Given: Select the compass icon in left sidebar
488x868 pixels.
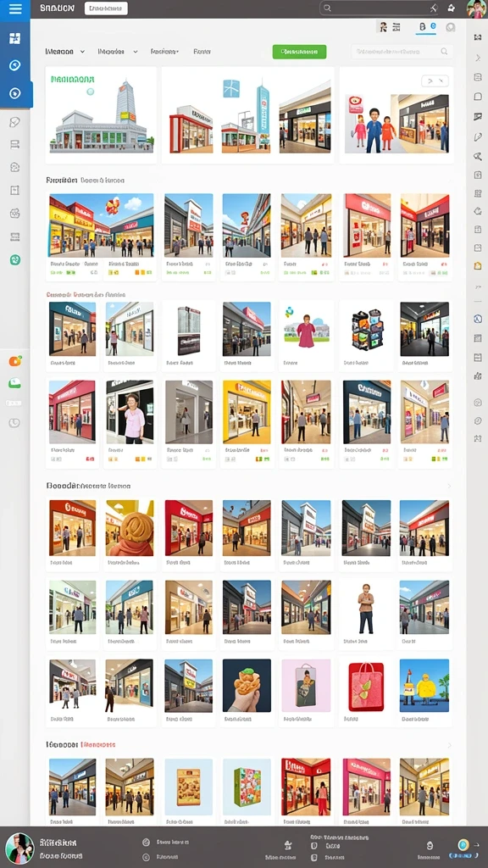Looking at the screenshot, I should pyautogui.click(x=15, y=65).
